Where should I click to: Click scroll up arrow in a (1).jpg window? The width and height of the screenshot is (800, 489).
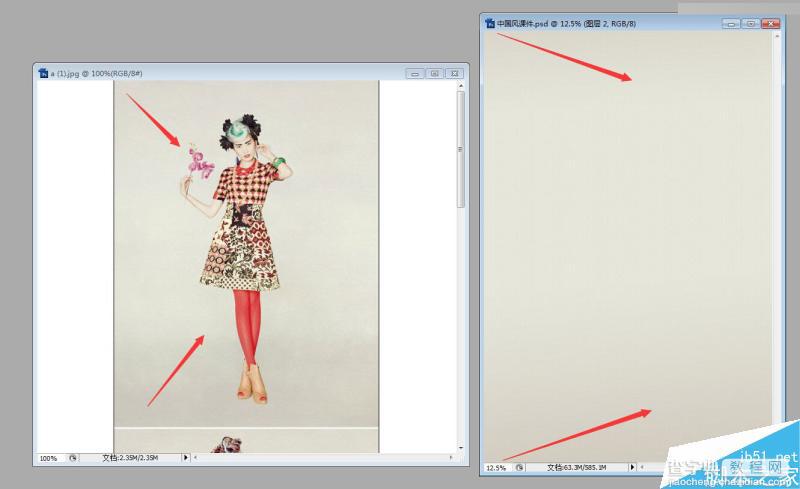461,86
